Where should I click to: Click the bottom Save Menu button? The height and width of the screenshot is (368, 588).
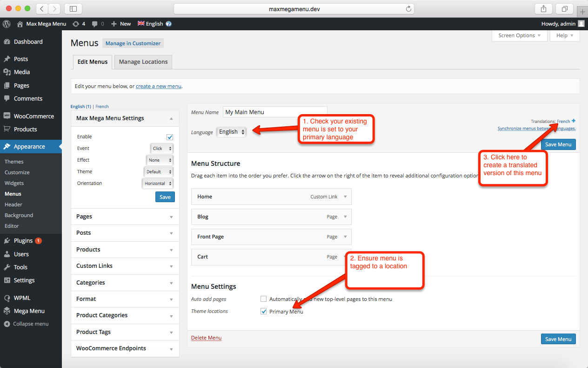pos(558,339)
